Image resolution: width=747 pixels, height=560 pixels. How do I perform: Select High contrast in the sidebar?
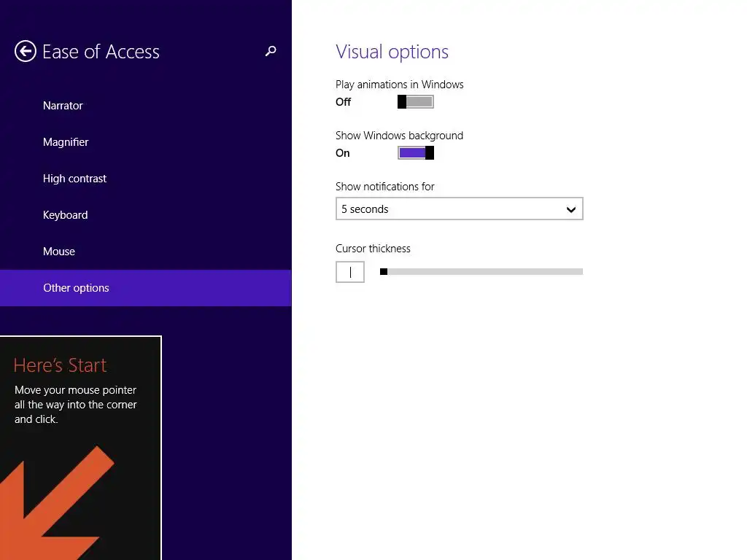[x=75, y=179]
